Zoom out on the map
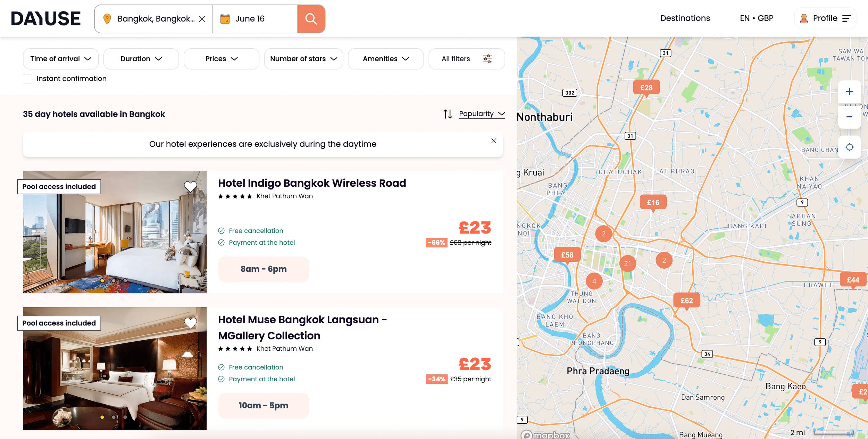 click(x=849, y=117)
